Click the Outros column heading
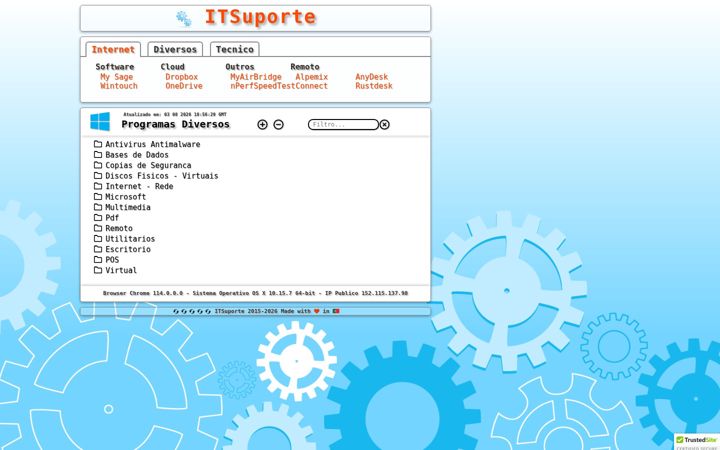Viewport: 720px width, 450px height. pyautogui.click(x=240, y=67)
